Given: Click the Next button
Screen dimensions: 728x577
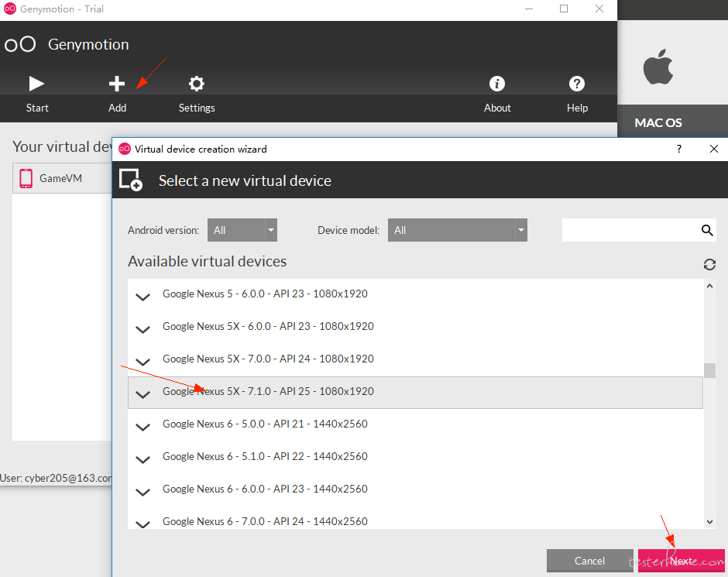Looking at the screenshot, I should point(681,561).
